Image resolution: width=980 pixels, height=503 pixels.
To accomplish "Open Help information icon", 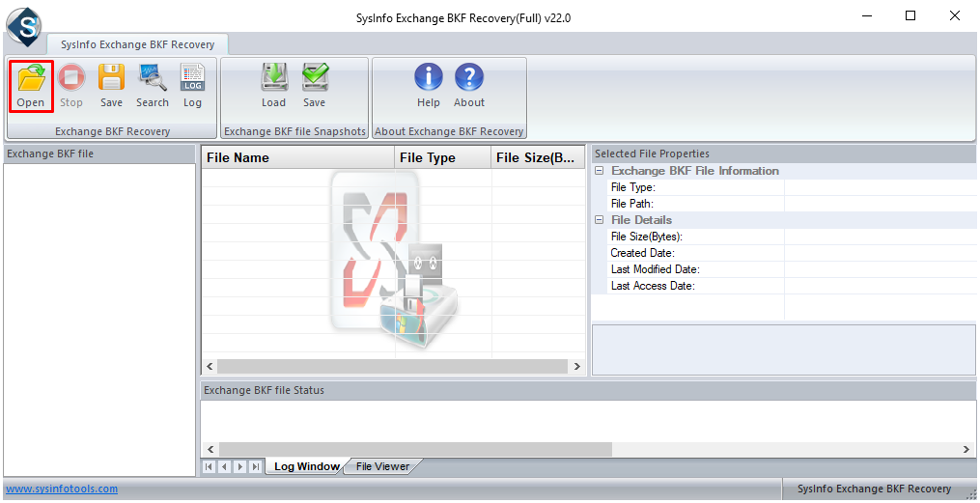I will coord(429,86).
